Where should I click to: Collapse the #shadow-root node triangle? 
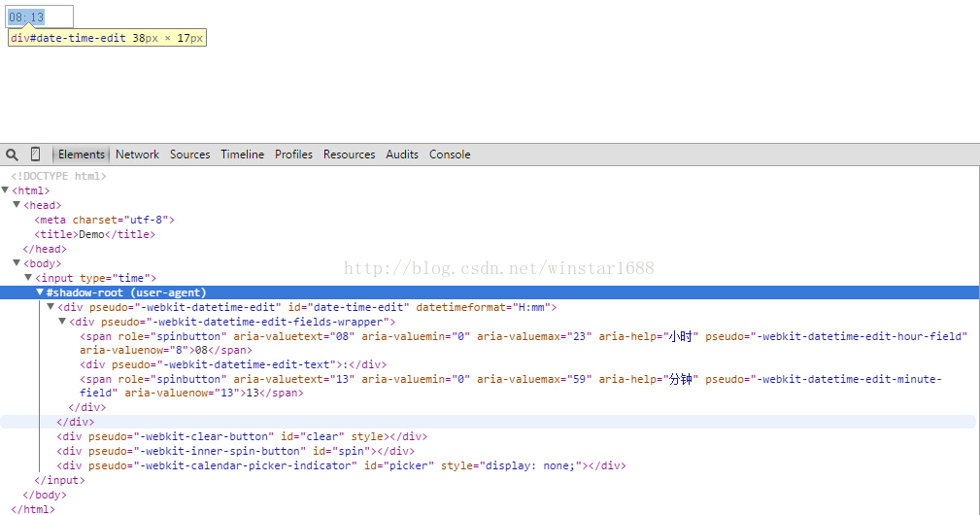[x=40, y=292]
